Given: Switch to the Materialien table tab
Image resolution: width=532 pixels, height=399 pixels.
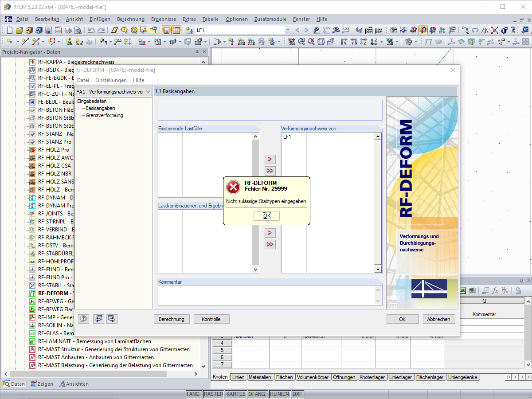Looking at the screenshot, I should (x=260, y=377).
